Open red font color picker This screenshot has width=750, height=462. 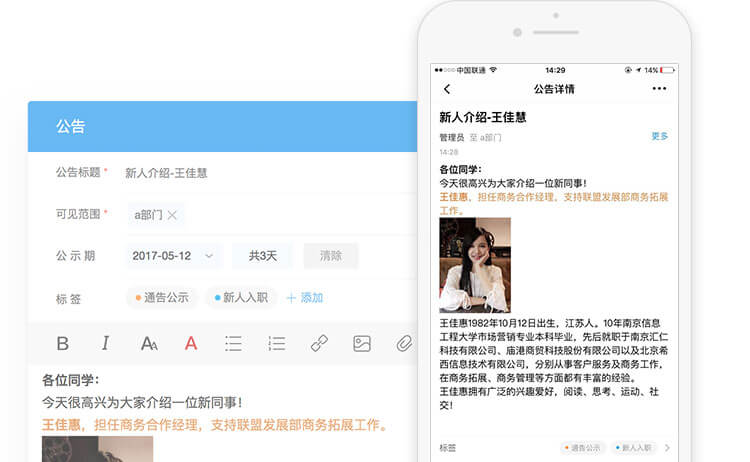pos(191,344)
